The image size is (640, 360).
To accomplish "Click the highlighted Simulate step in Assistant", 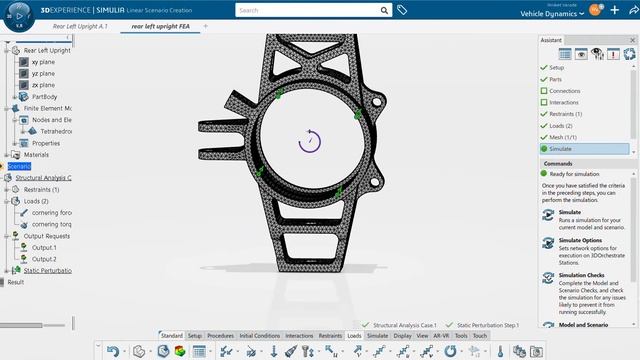I will point(584,149).
